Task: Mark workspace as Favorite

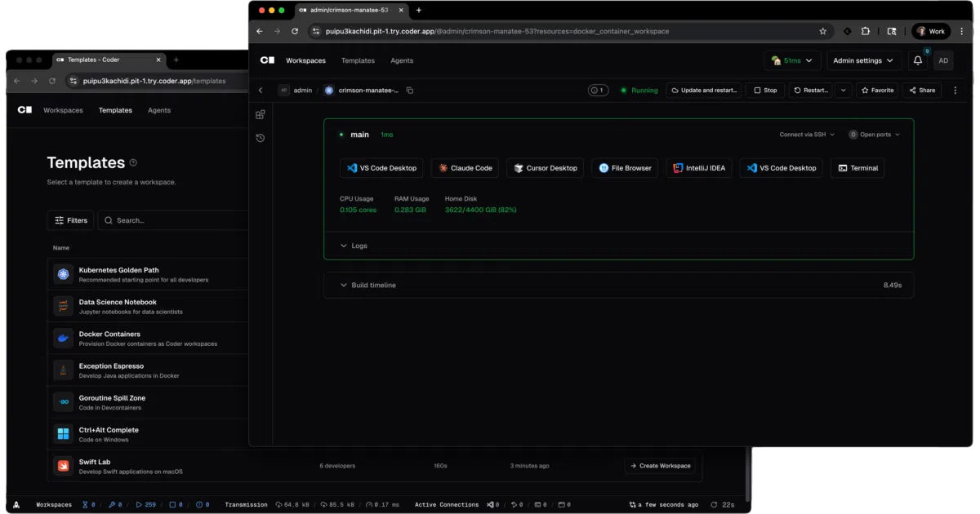Action: pos(877,91)
